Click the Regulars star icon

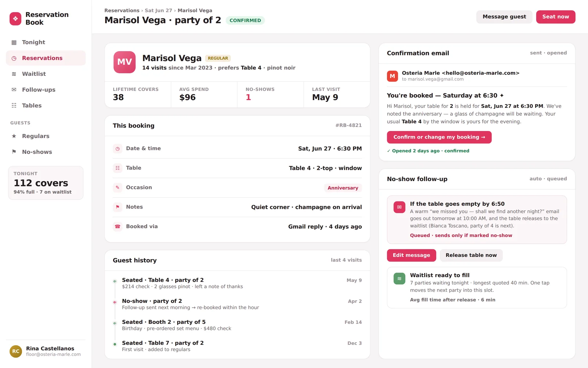tap(14, 136)
